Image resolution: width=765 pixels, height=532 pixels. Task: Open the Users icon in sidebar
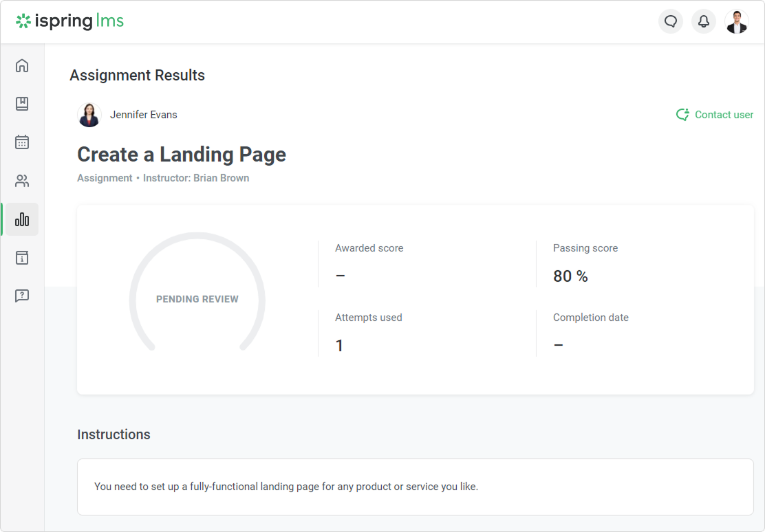point(22,181)
